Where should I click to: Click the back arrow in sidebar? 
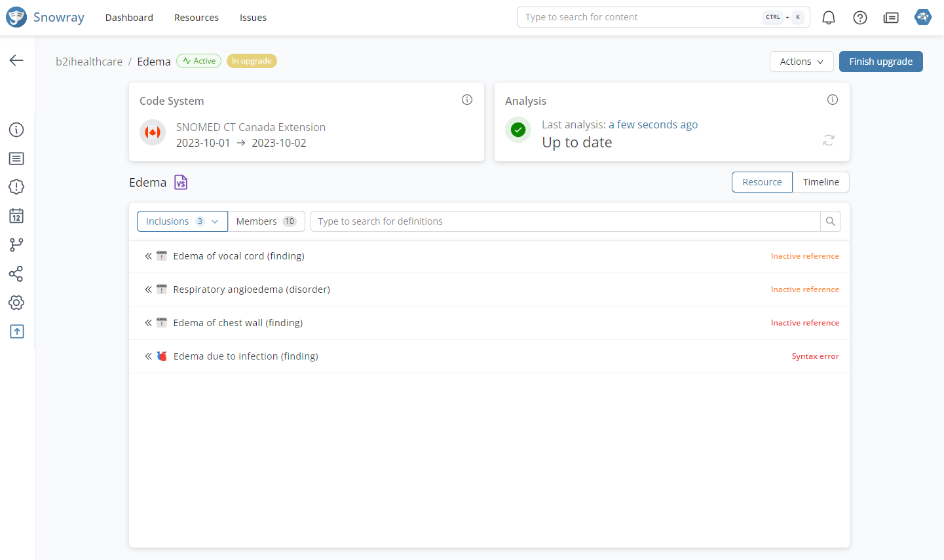coord(16,60)
